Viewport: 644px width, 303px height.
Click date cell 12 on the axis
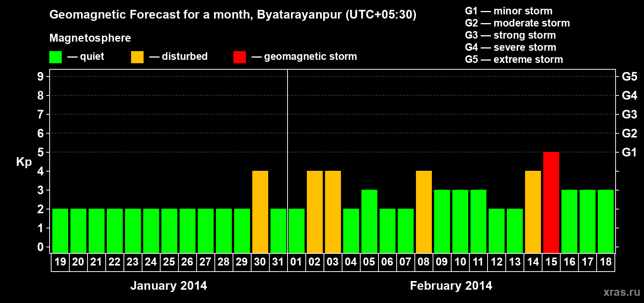[497, 262]
